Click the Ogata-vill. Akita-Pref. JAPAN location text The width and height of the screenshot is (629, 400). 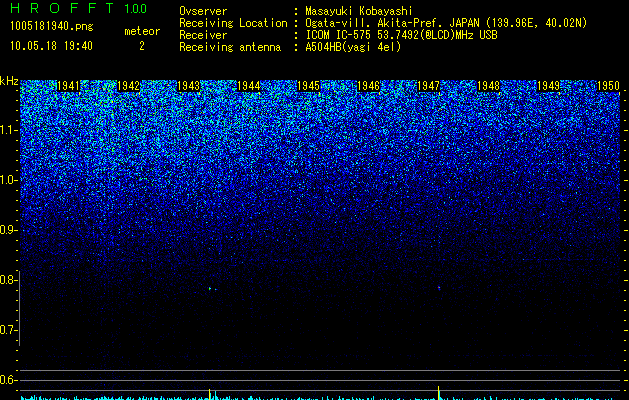click(446, 23)
